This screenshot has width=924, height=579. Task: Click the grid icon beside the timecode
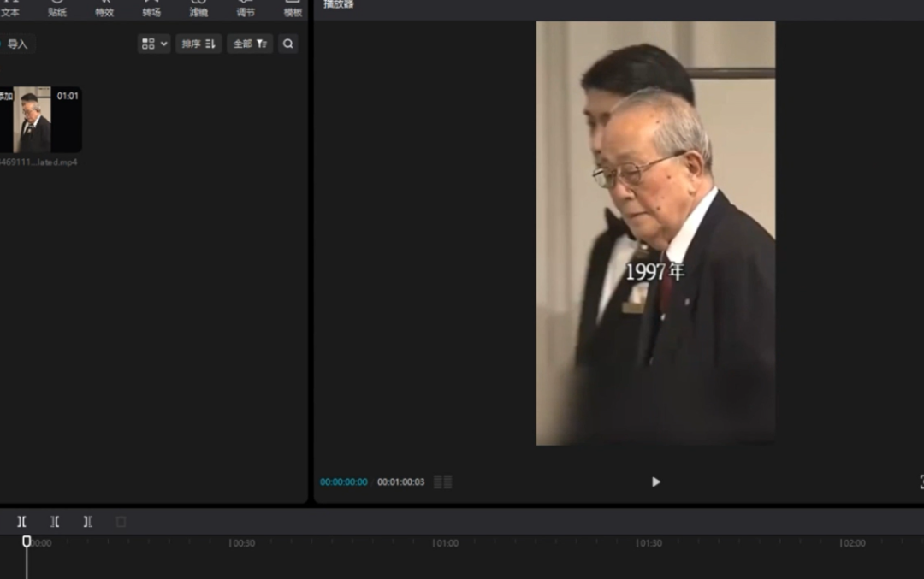pos(443,482)
